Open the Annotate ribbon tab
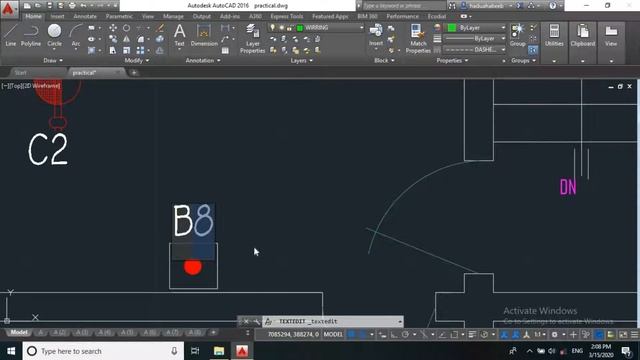The image size is (640, 360). click(85, 16)
